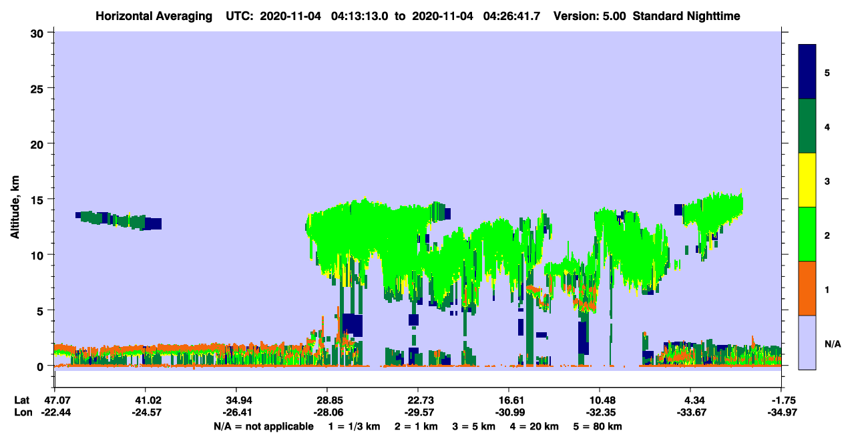Click the colorbar label '2'
The image size is (868, 445).
coord(828,234)
